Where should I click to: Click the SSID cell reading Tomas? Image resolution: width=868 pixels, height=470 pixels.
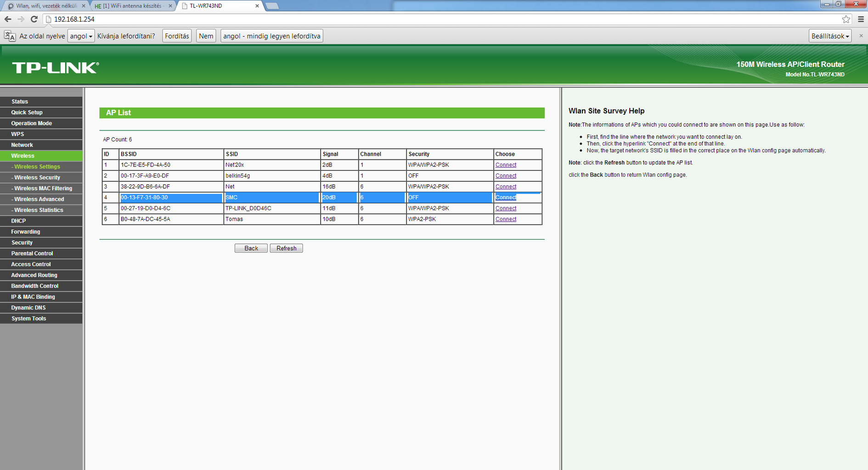click(x=272, y=219)
